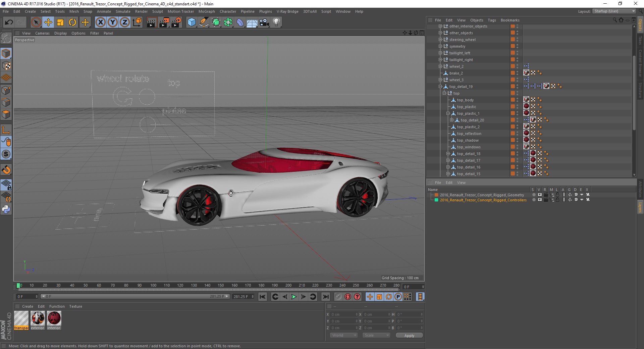644x349 pixels.
Task: Open the viewport Cameras menu
Action: pos(42,33)
